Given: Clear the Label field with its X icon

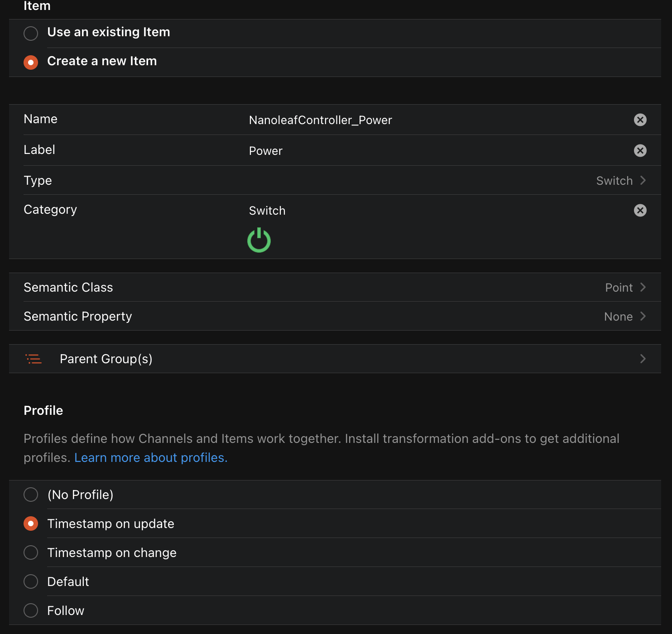Looking at the screenshot, I should 640,151.
